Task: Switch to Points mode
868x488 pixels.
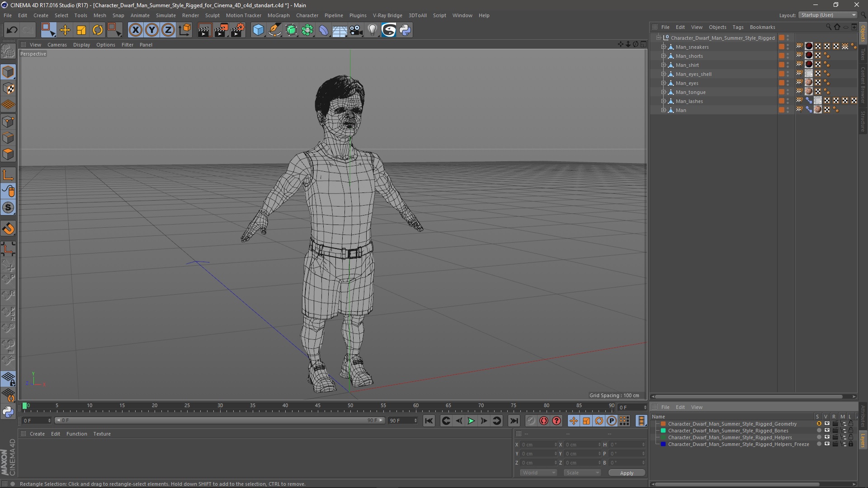Action: click(8, 122)
